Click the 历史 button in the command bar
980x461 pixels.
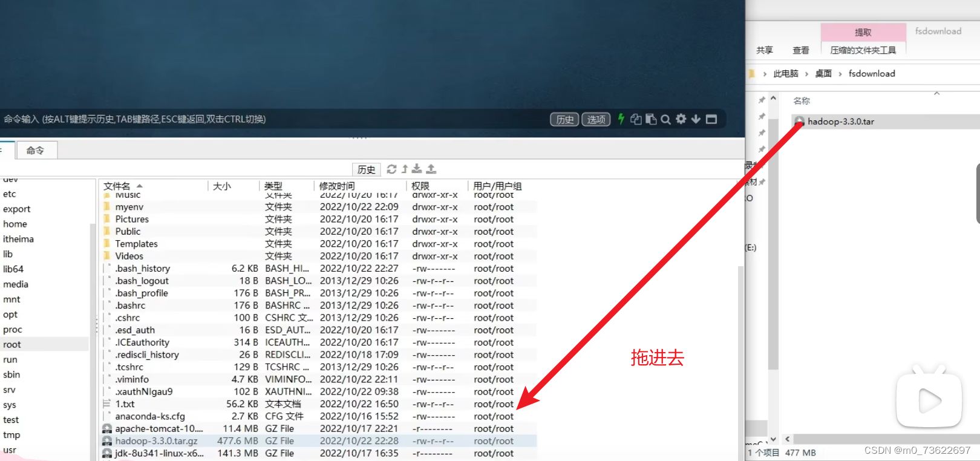tap(564, 119)
